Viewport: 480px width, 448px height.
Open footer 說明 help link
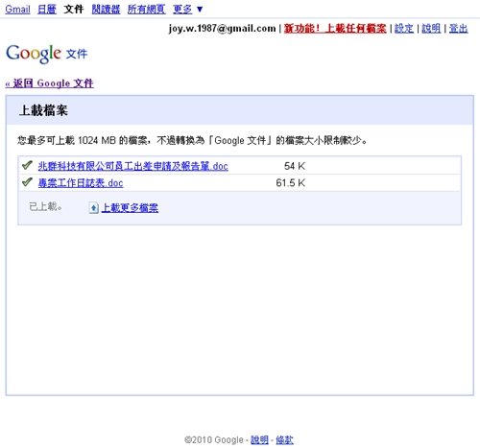click(x=259, y=440)
